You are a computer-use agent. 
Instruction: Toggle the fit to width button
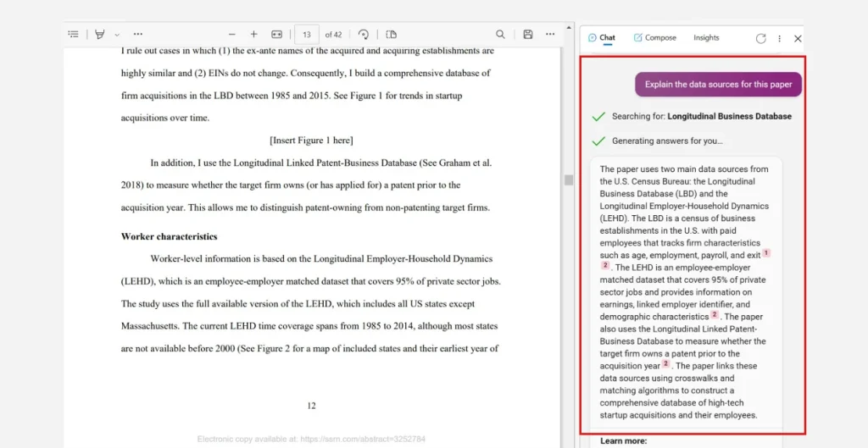[x=276, y=35]
